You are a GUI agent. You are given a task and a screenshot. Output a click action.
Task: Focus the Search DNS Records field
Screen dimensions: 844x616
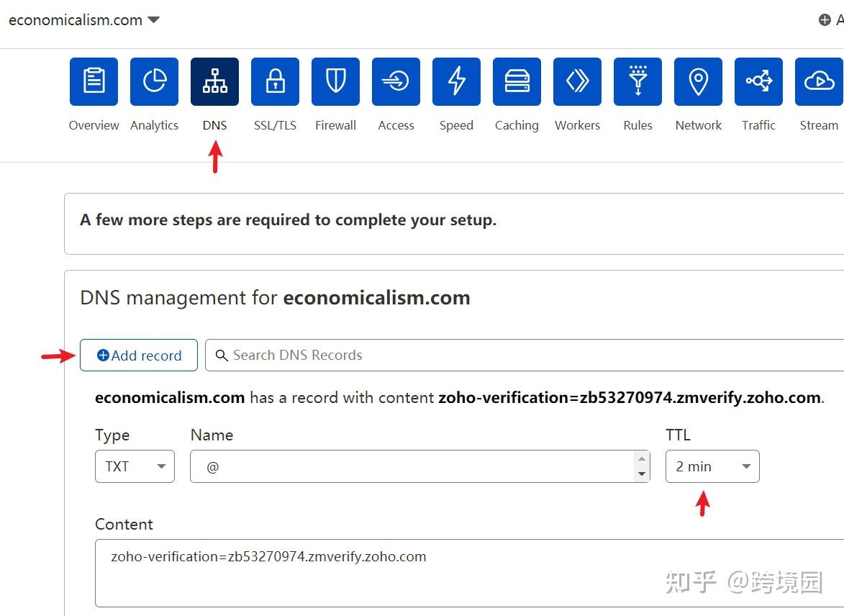click(x=525, y=355)
